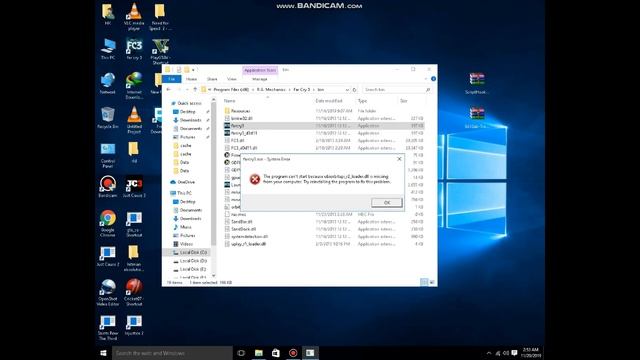640x360 pixels.
Task: Select Control Panel desktop icon
Action: 108,155
